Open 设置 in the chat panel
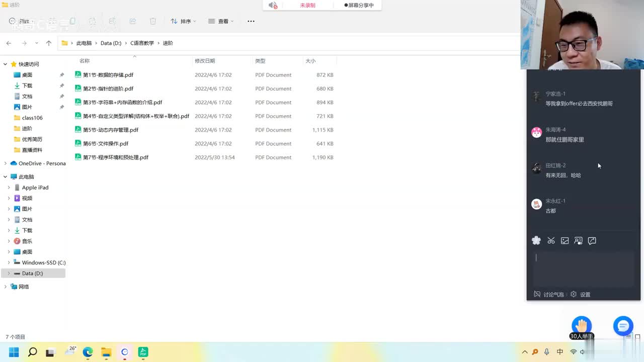This screenshot has height=362, width=644. point(580,295)
